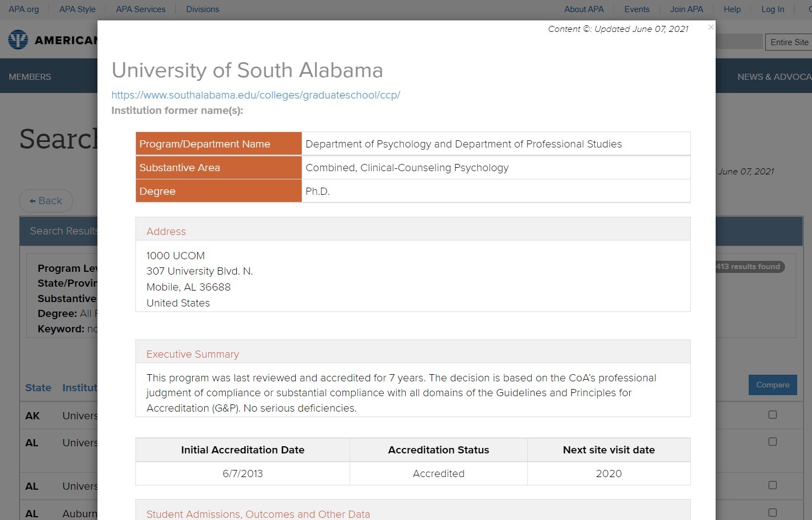812x520 pixels.
Task: Click the Back button
Action: tap(46, 201)
